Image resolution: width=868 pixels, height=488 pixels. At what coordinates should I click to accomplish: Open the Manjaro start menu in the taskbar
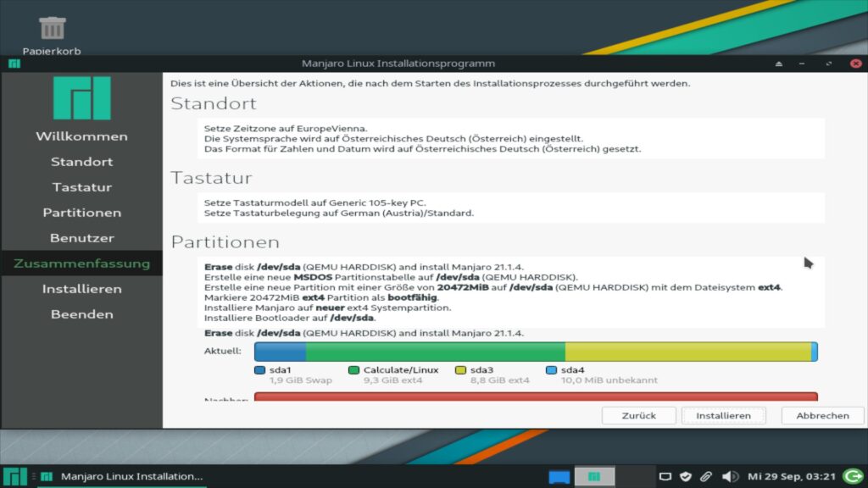(x=15, y=476)
